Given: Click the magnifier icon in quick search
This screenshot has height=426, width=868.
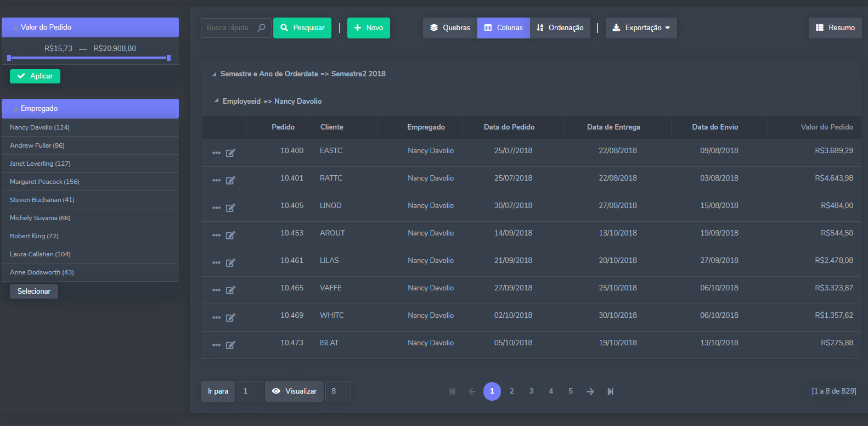Looking at the screenshot, I should (261, 27).
